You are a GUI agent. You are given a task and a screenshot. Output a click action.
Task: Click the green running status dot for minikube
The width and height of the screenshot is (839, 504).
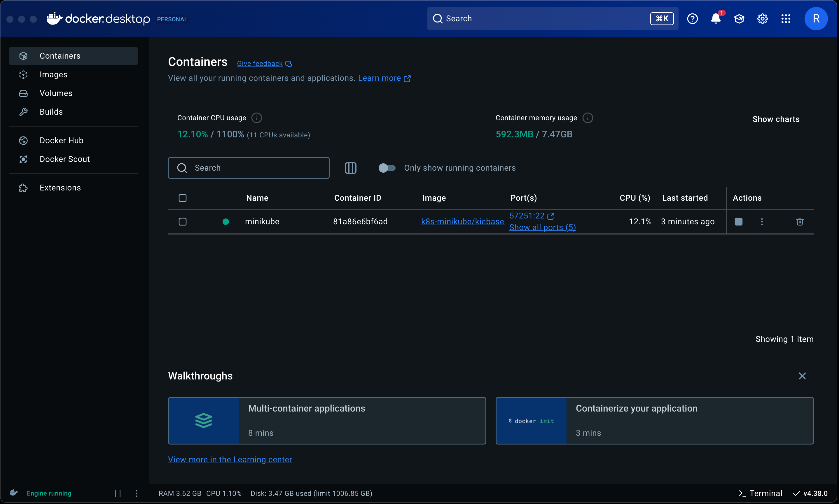tap(226, 222)
